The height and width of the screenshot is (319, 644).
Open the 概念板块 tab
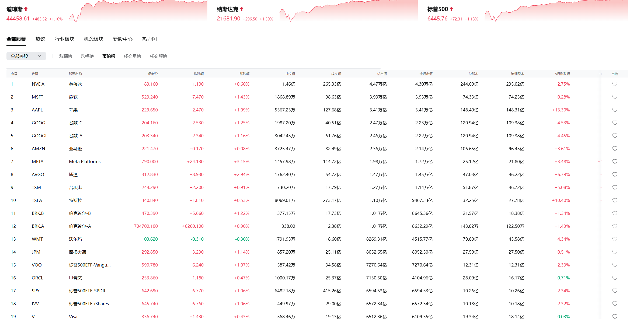point(94,39)
